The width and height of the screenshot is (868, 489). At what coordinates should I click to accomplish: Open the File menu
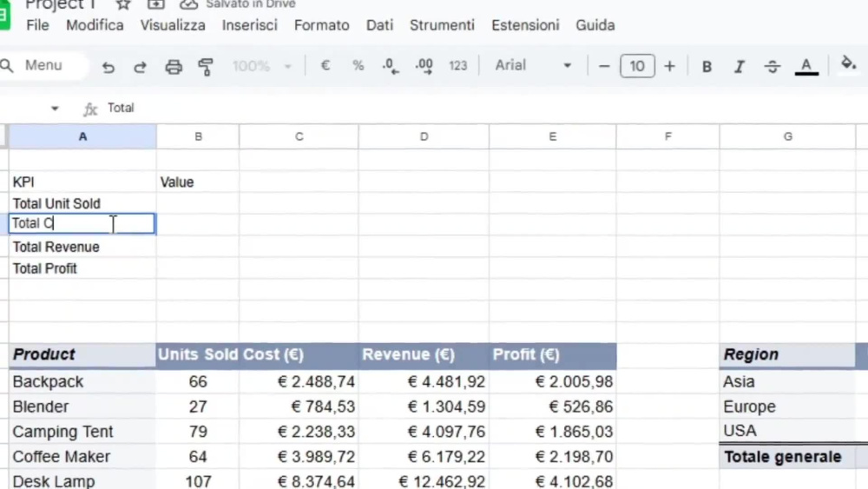tap(37, 25)
